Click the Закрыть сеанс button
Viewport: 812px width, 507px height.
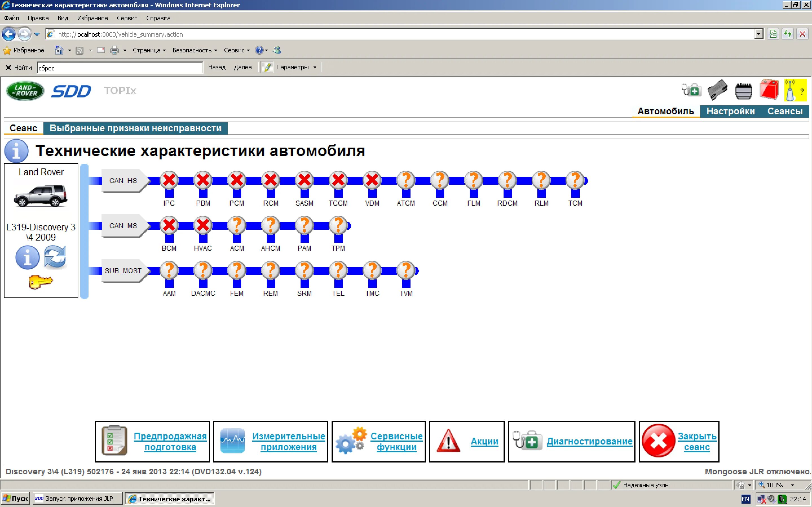(x=697, y=441)
